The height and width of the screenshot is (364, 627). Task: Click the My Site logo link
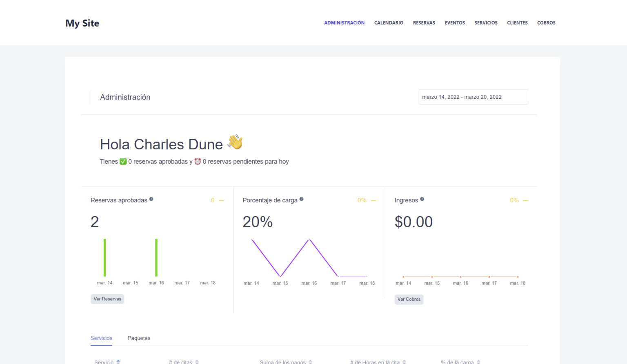82,23
